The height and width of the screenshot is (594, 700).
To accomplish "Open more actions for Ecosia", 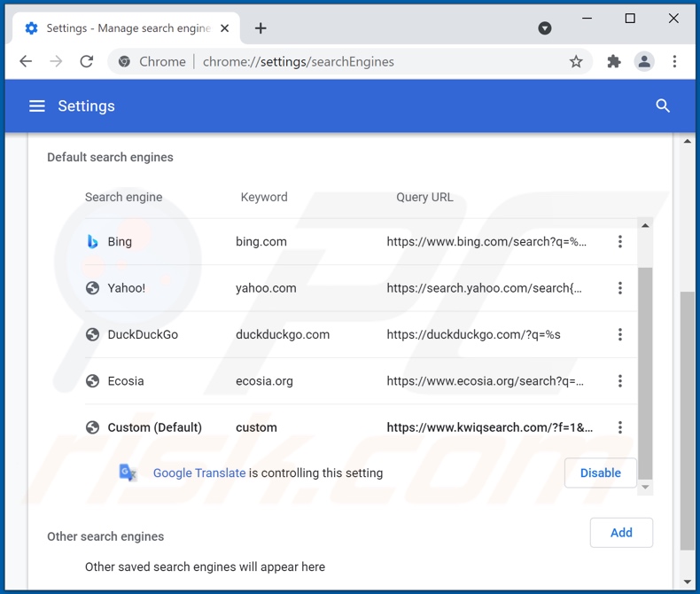I will [x=620, y=381].
